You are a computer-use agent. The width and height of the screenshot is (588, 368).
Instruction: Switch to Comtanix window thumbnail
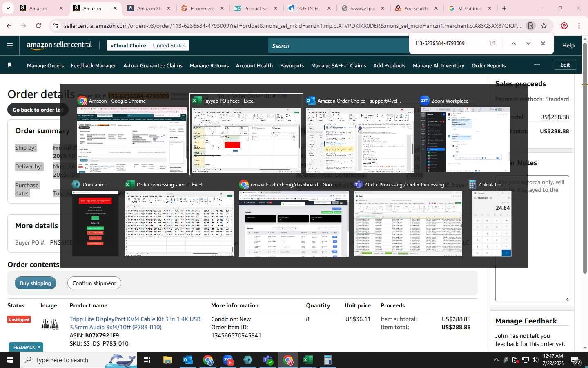click(x=95, y=219)
